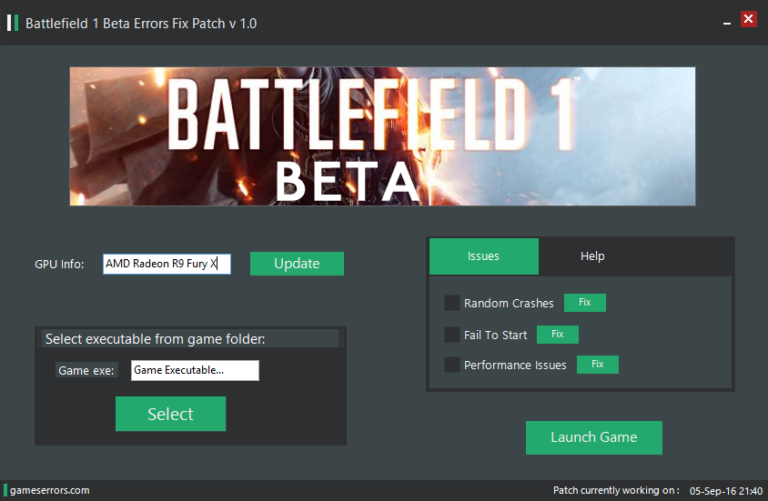This screenshot has width=768, height=501.
Task: Click the "Performance Issues" label text
Action: (515, 365)
